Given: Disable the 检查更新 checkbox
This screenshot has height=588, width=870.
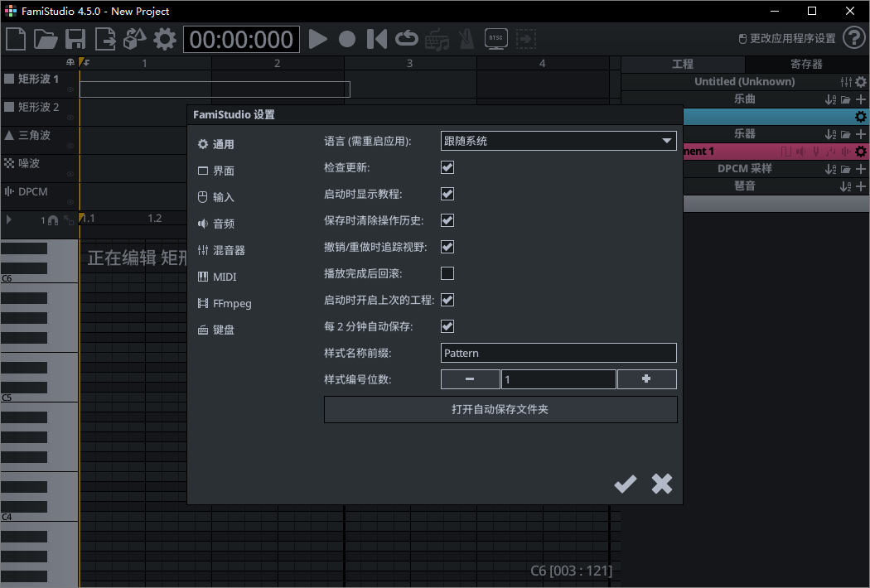Looking at the screenshot, I should [x=447, y=167].
